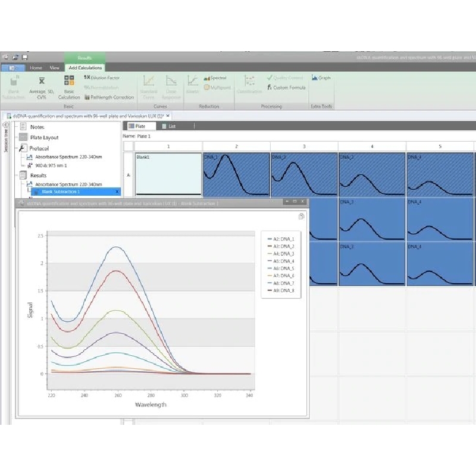Open the Graph extra tool
The image size is (476, 476).
(321, 78)
